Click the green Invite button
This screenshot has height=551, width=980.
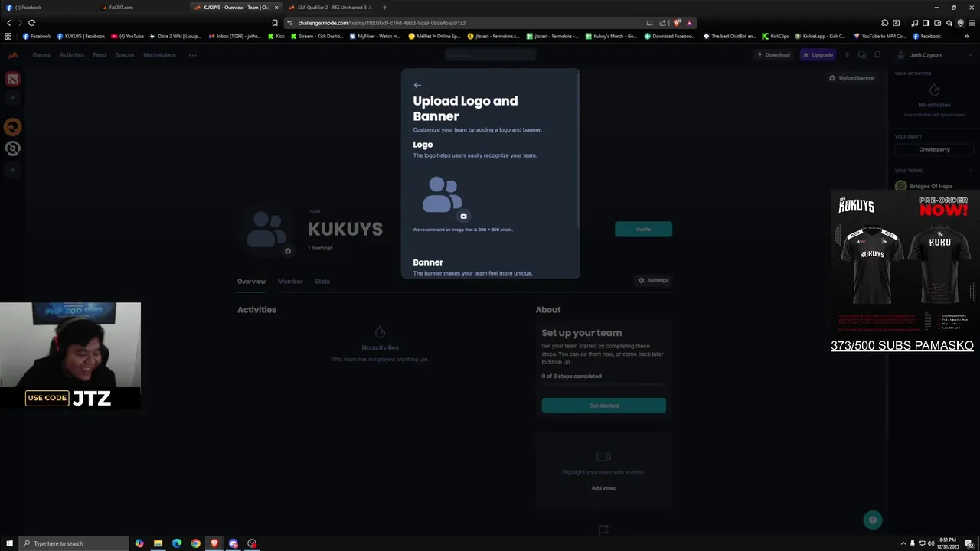[643, 229]
